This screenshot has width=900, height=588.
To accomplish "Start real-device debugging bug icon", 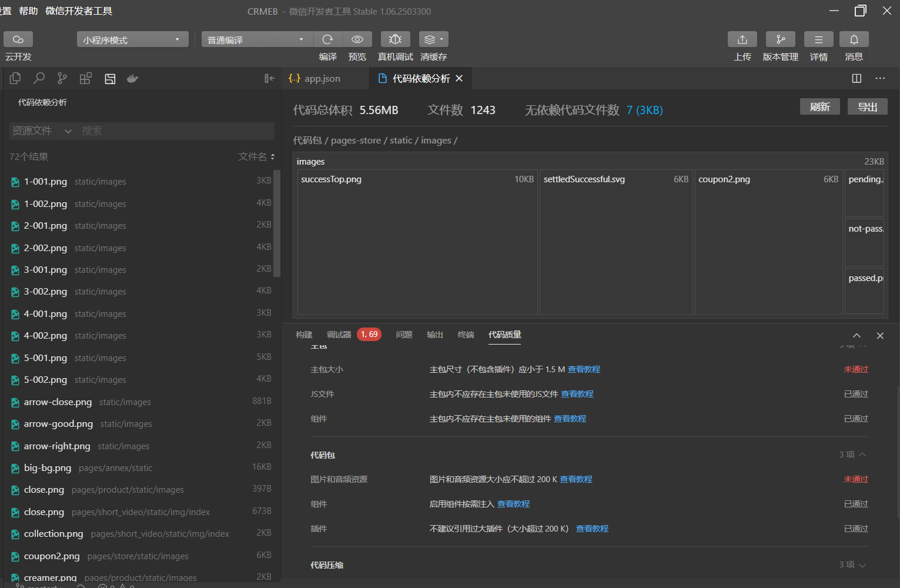I will (x=396, y=39).
